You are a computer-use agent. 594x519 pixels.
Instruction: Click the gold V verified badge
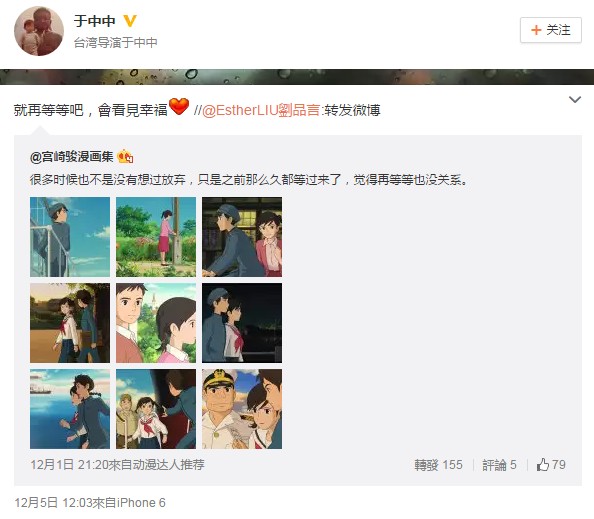pos(130,21)
